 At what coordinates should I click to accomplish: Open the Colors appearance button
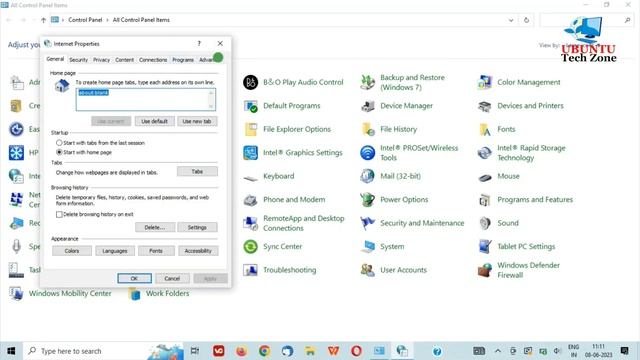pos(72,251)
